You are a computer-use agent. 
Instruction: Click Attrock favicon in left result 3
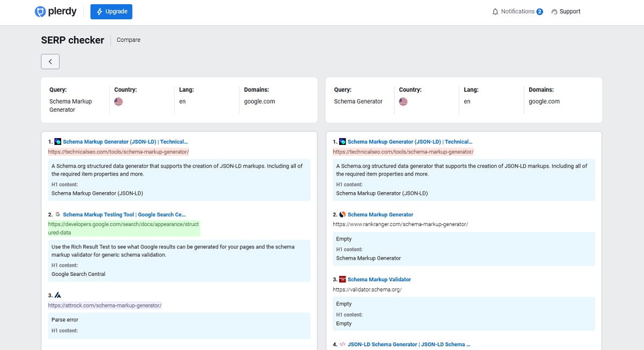[58, 295]
